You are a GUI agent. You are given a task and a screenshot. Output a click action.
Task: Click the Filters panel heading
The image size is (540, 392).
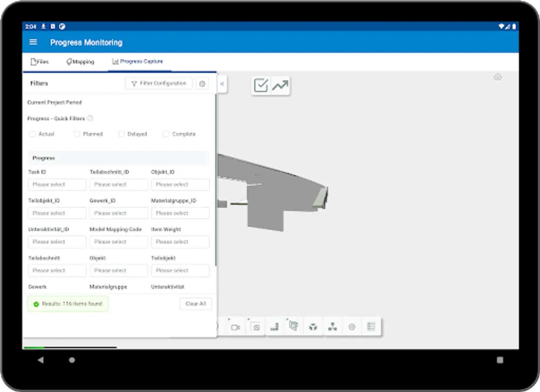(x=39, y=83)
